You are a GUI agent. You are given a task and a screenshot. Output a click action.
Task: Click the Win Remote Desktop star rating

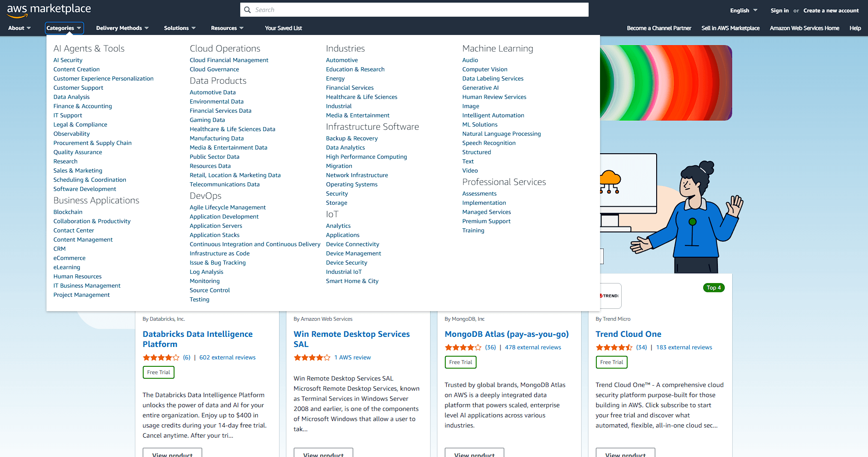[x=312, y=358]
